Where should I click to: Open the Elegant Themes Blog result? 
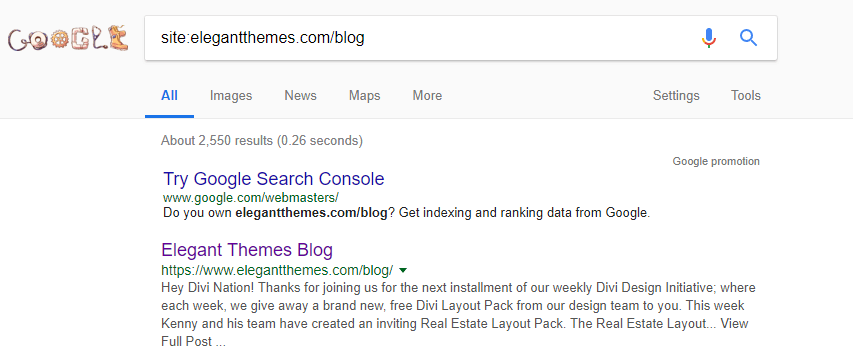pyautogui.click(x=247, y=250)
